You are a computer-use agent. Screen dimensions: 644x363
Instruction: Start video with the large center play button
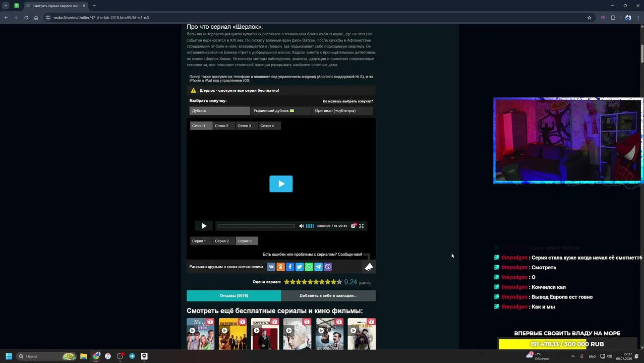[x=281, y=184]
